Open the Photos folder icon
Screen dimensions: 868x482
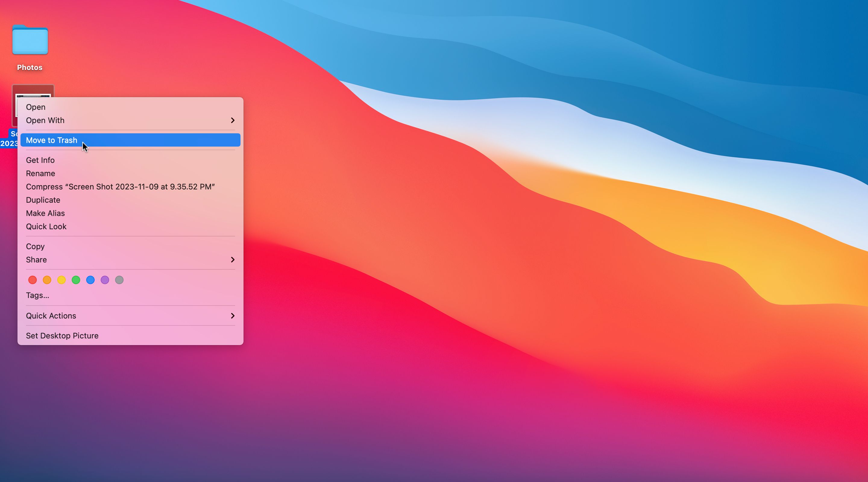tap(30, 40)
